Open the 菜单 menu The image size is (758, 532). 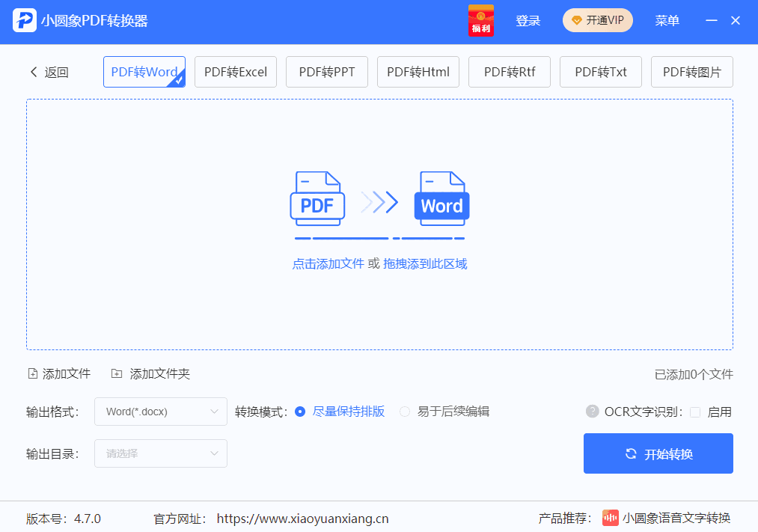click(667, 20)
